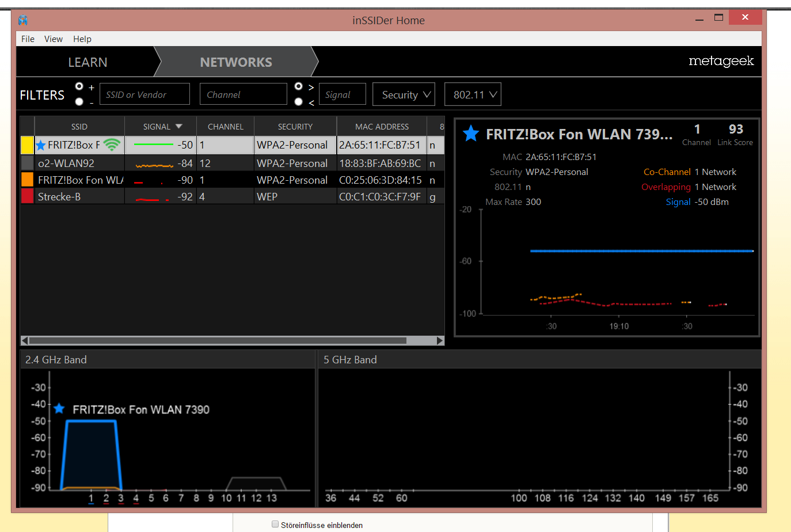Select the greater-than signal filter radio
791x532 pixels.
(298, 86)
